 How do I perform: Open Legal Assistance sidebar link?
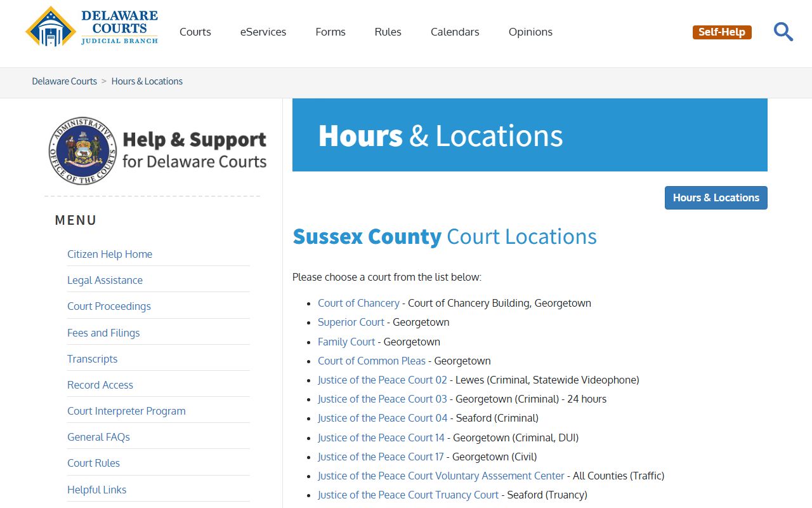[x=105, y=280]
